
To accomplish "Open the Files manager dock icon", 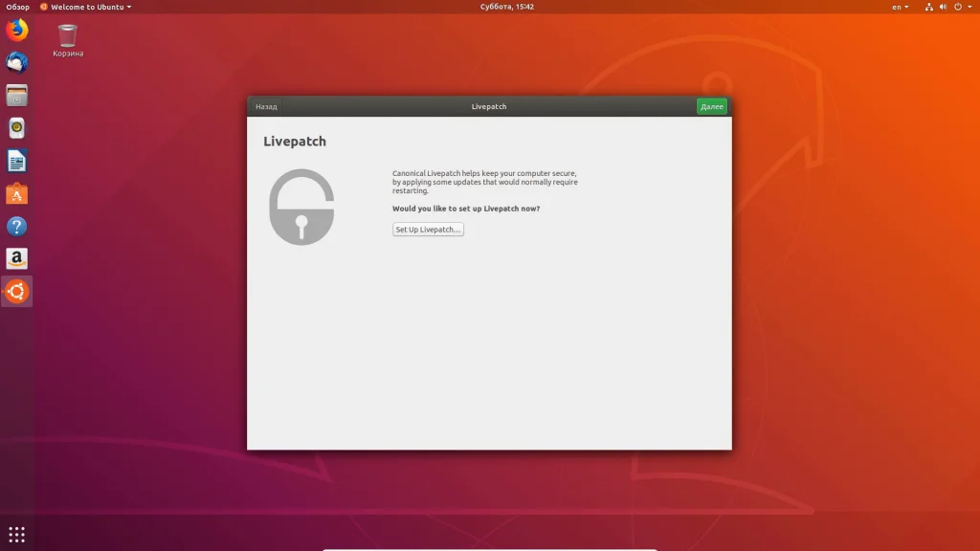I will tap(17, 96).
